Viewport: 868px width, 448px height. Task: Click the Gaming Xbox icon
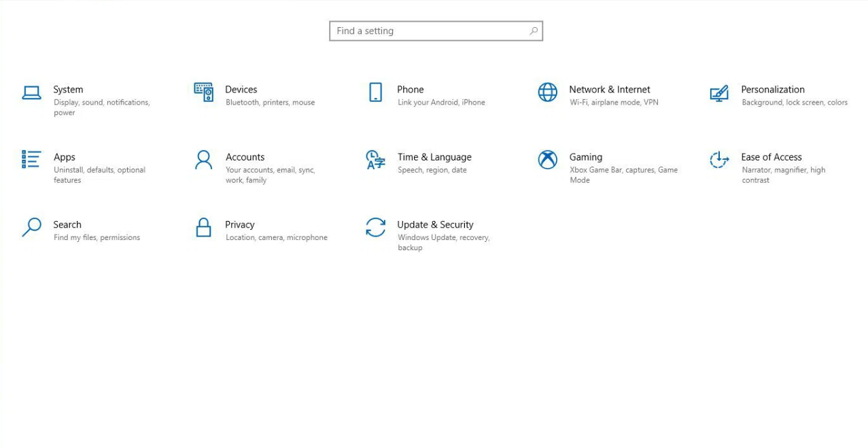point(547,160)
